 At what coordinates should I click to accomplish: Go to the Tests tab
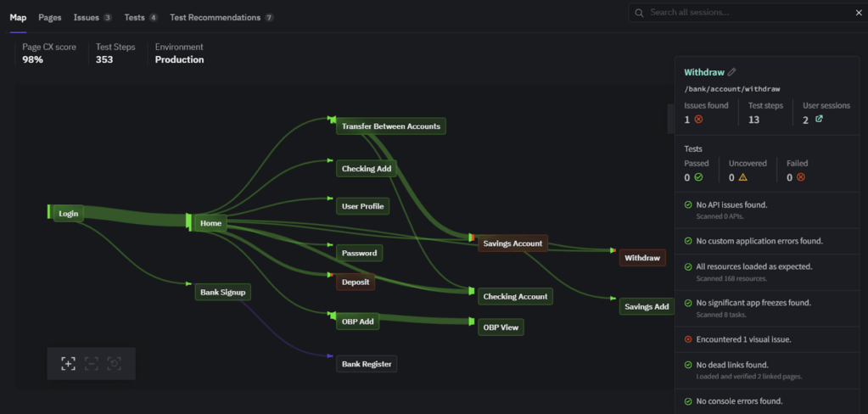134,17
